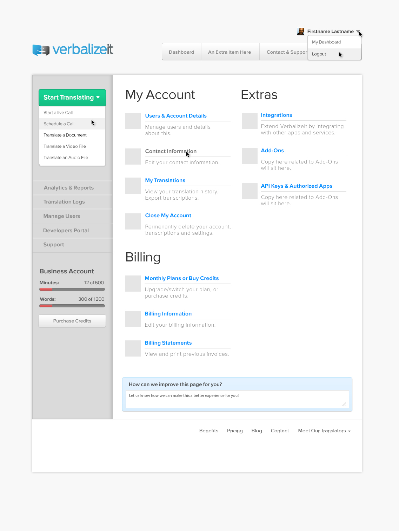Open Contact & Support tab

coord(284,52)
